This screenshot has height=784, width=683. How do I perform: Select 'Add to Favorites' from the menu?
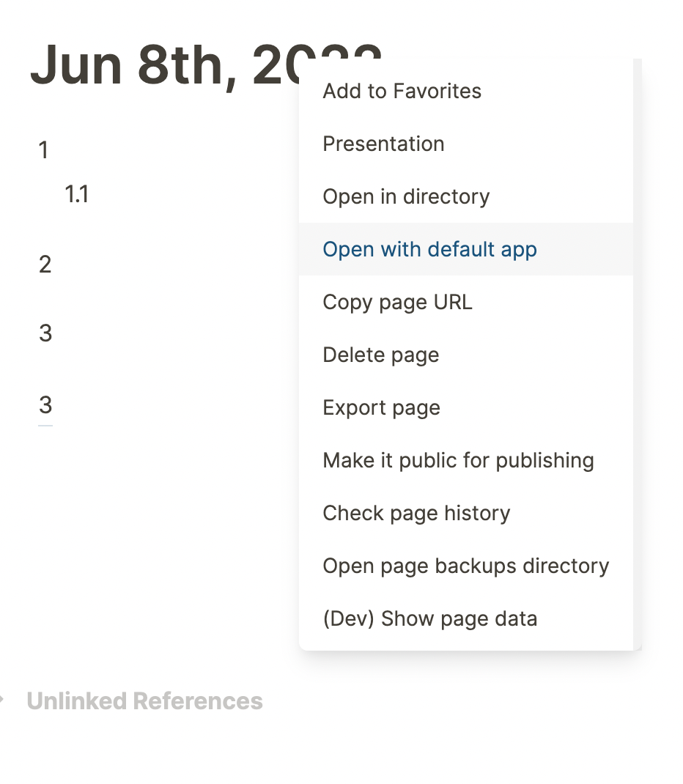pyautogui.click(x=401, y=91)
